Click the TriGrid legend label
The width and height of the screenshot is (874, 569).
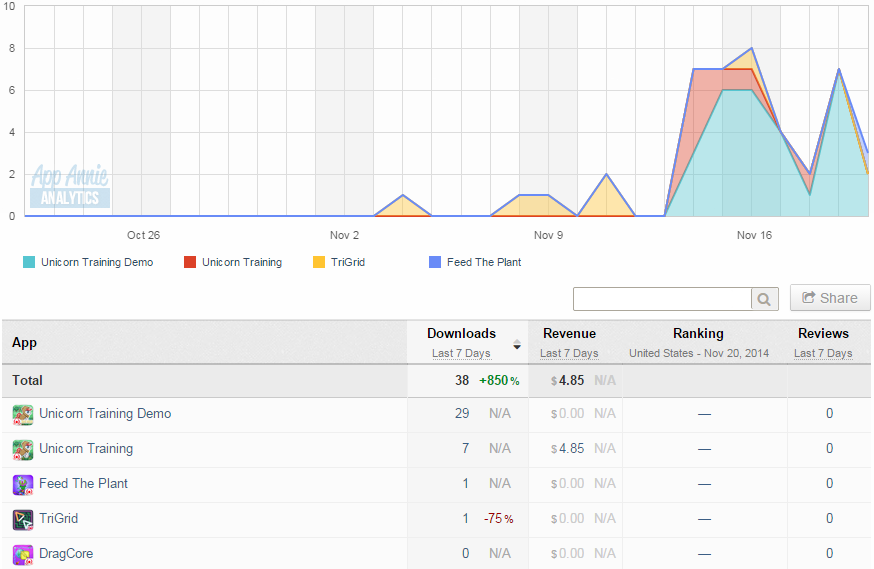click(x=348, y=262)
